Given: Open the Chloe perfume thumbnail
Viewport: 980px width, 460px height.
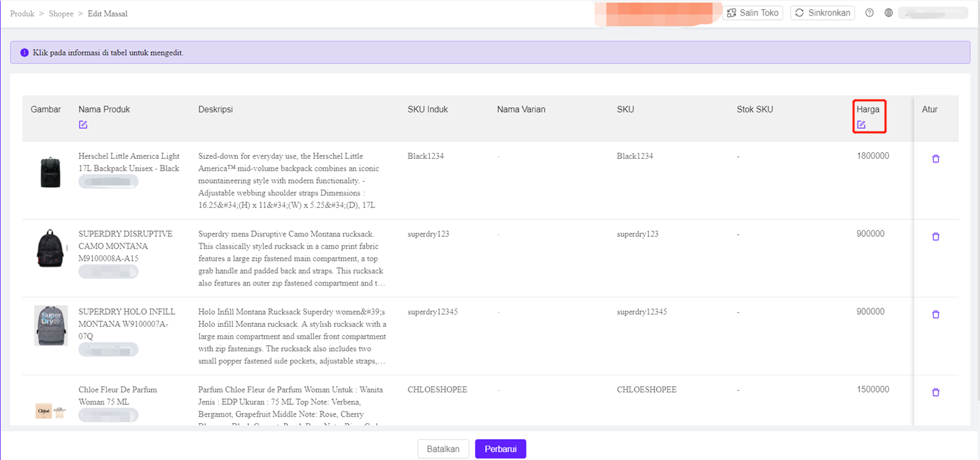Looking at the screenshot, I should pyautogui.click(x=50, y=410).
